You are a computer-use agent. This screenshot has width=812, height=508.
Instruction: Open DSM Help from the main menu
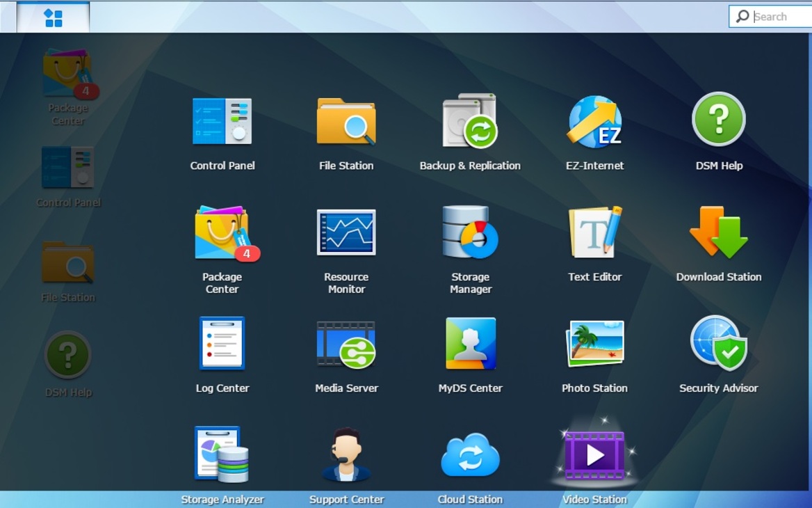[719, 119]
